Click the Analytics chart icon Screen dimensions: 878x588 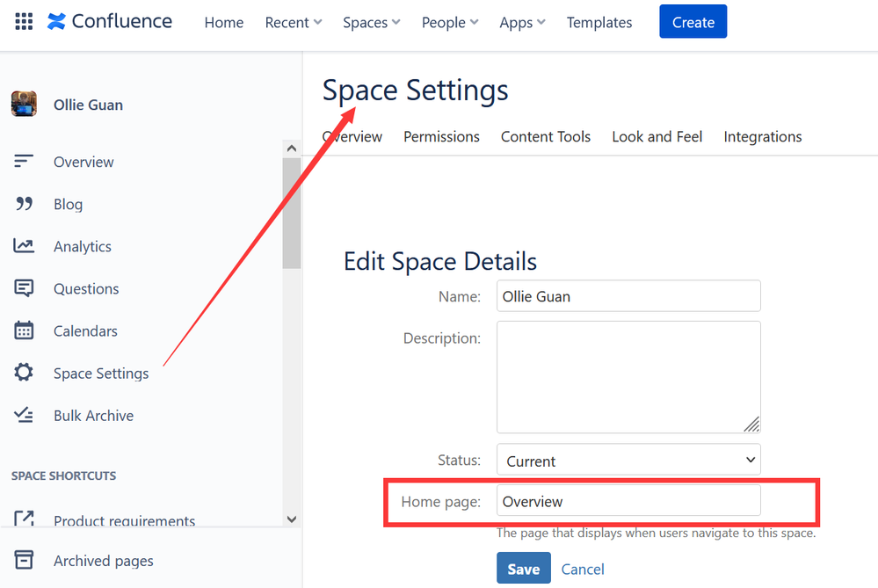coord(24,246)
